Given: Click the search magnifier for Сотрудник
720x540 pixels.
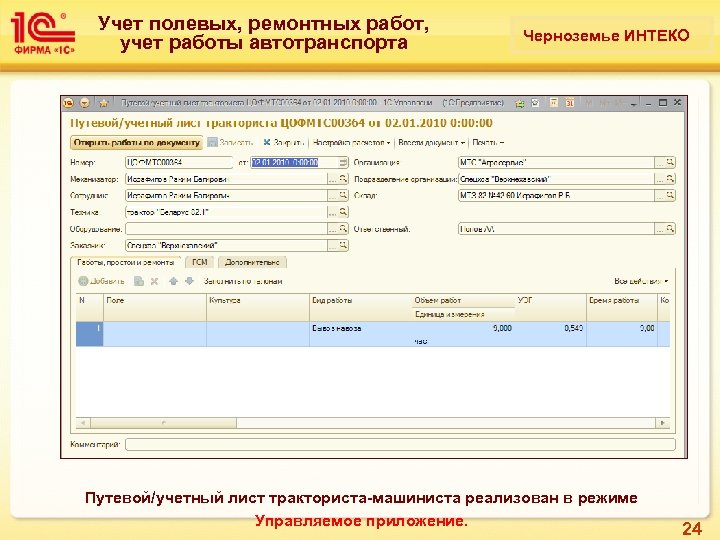Looking at the screenshot, I should click(x=343, y=196).
